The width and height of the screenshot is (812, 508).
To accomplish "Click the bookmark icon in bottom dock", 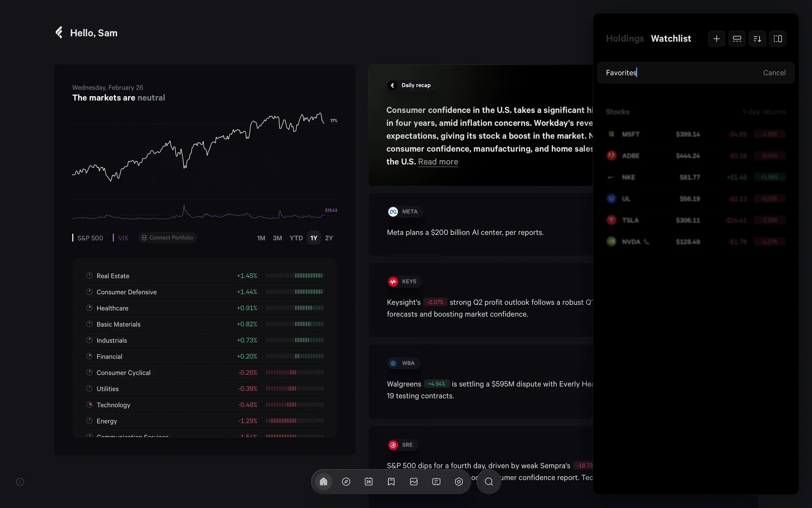I will [391, 482].
